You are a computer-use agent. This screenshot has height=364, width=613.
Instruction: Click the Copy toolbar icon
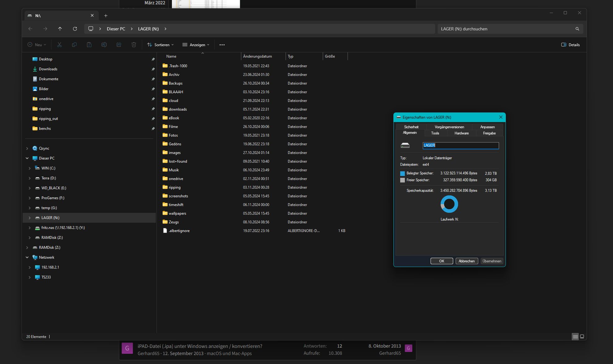tap(74, 45)
